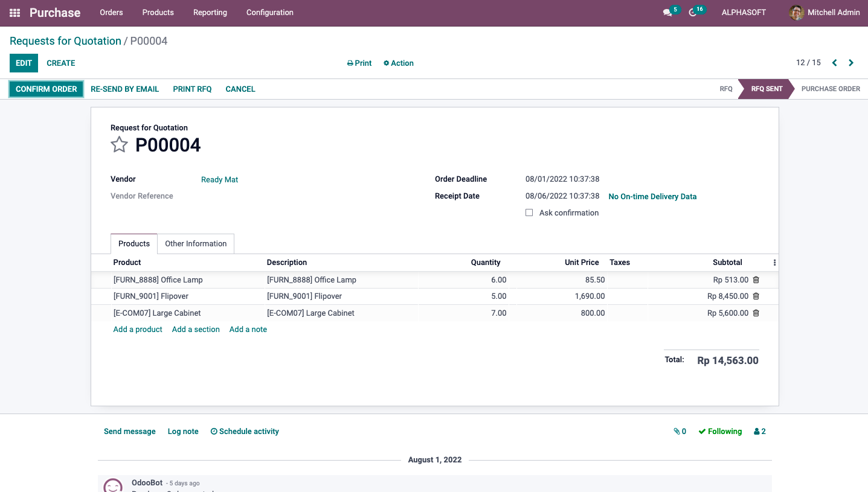Image resolution: width=868 pixels, height=492 pixels.
Task: Click Office Lamp quantity 6.00
Action: click(498, 280)
